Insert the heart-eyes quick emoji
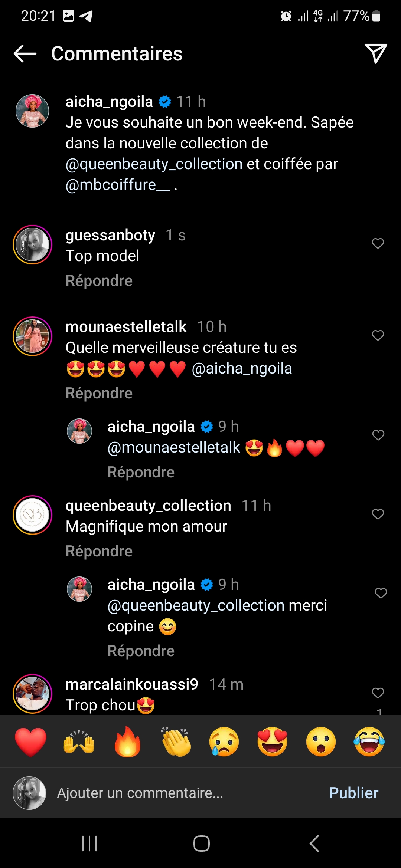This screenshot has height=868, width=401. [273, 742]
